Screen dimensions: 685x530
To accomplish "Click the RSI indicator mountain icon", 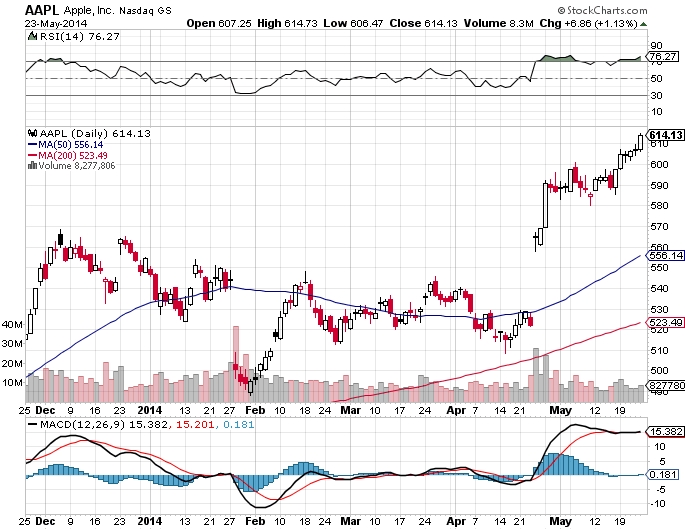I will tap(32, 36).
